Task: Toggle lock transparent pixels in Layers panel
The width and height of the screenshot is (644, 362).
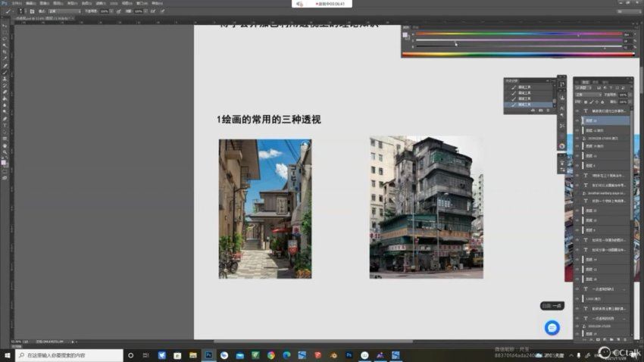Action: pyautogui.click(x=586, y=101)
